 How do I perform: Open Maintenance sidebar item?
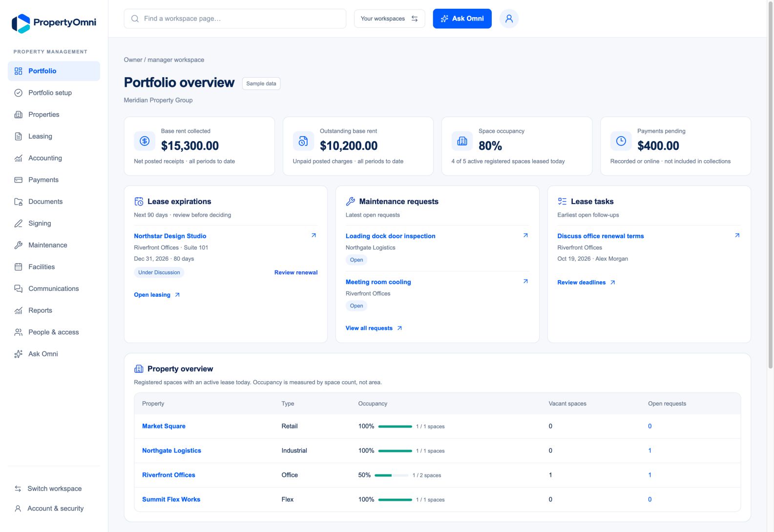(54, 245)
